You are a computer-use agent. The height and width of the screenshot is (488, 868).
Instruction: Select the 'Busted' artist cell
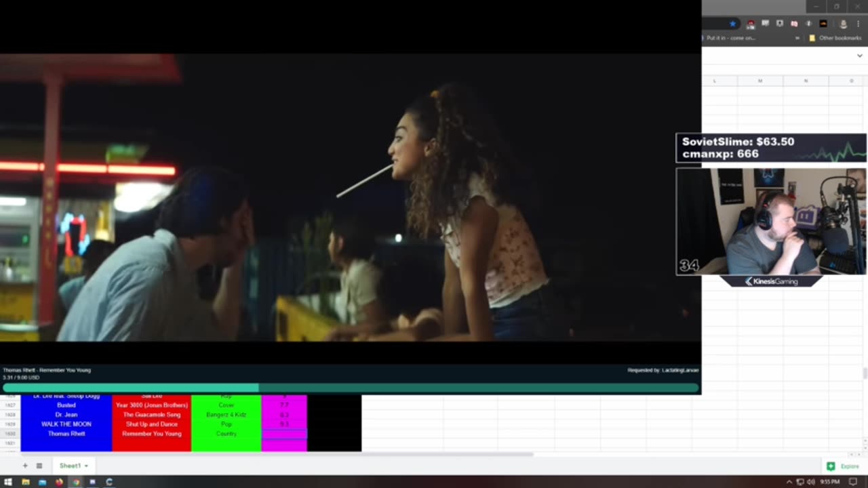click(66, 405)
